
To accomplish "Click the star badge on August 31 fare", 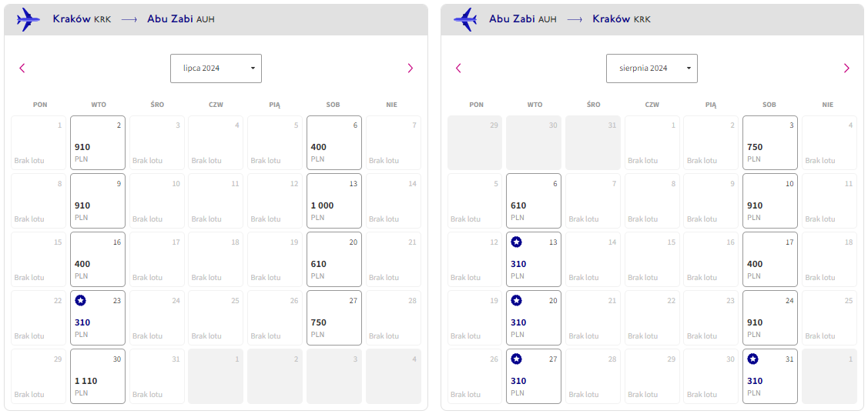I will [x=753, y=359].
